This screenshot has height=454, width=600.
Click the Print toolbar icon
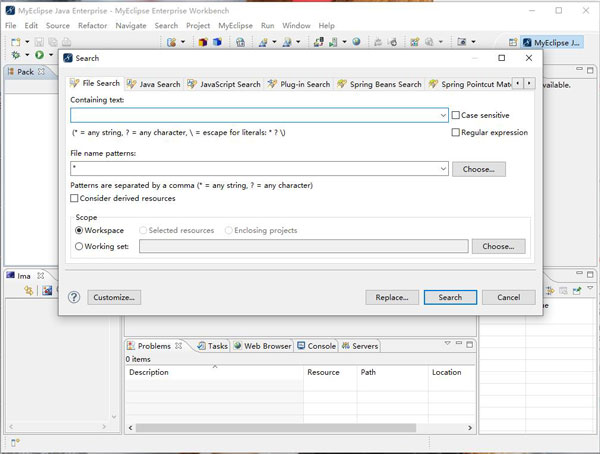(67, 42)
